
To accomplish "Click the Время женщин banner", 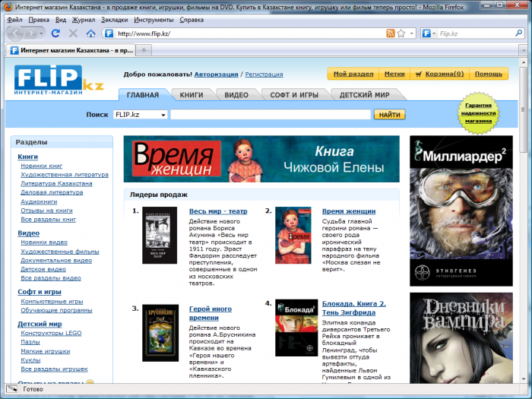I will 261,159.
